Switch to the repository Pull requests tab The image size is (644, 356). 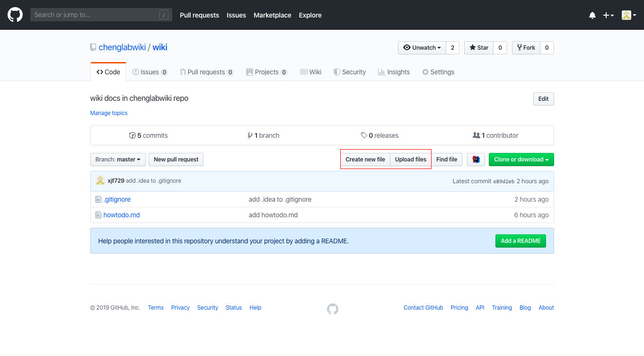coord(207,72)
